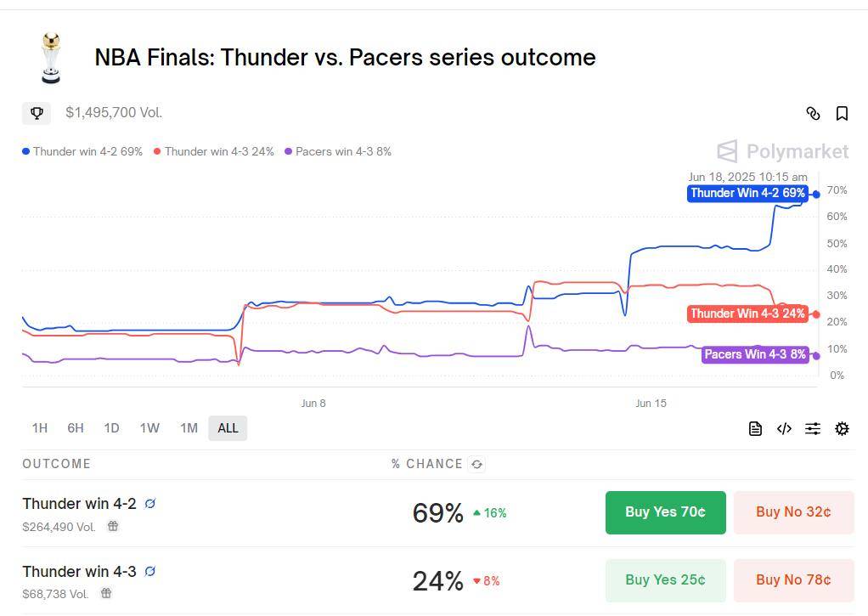Click the gift icon under Thunder win 4-3
868x616 pixels.
(106, 593)
